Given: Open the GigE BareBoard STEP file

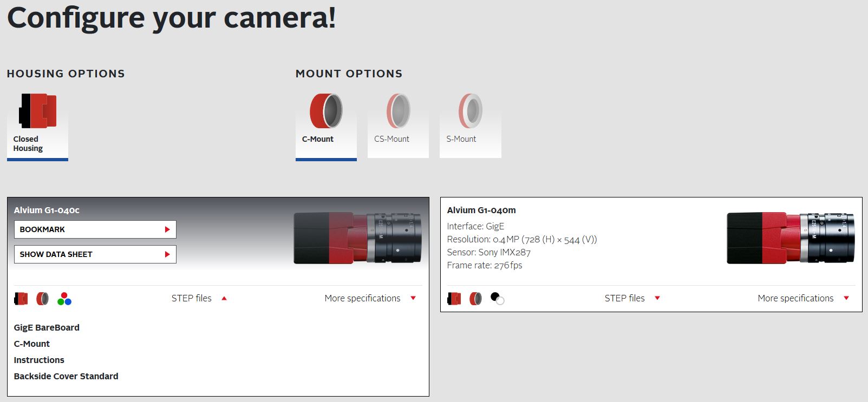Looking at the screenshot, I should click(47, 327).
